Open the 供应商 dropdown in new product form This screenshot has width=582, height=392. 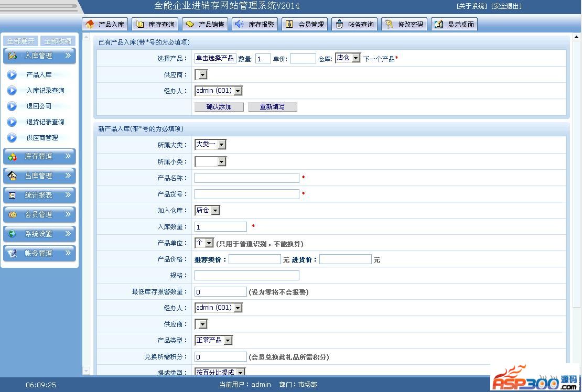(x=201, y=324)
